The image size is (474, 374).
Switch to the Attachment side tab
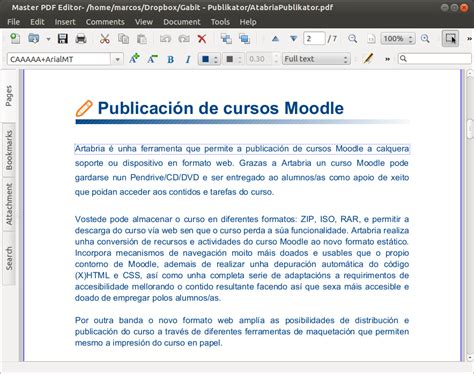tap(9, 204)
